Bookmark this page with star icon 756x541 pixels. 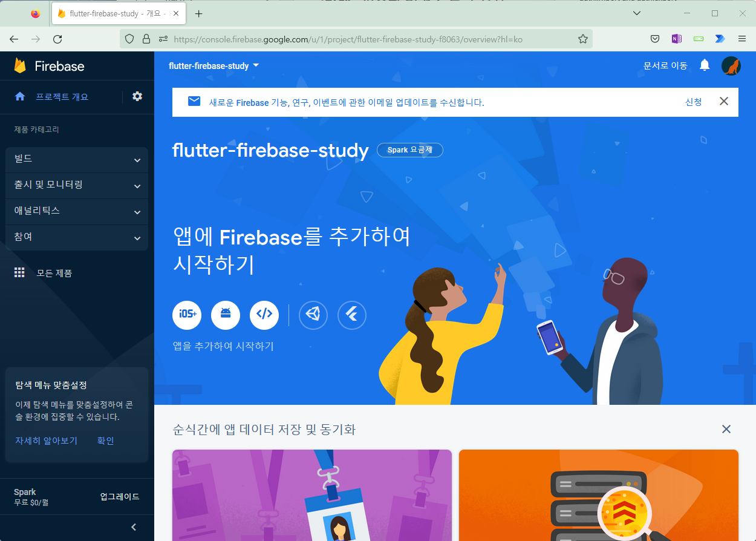582,39
